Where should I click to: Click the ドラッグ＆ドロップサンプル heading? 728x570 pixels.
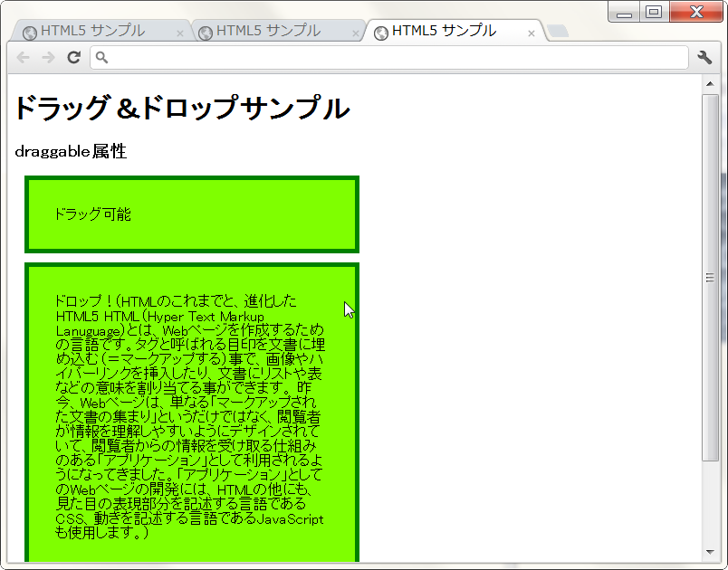click(182, 108)
